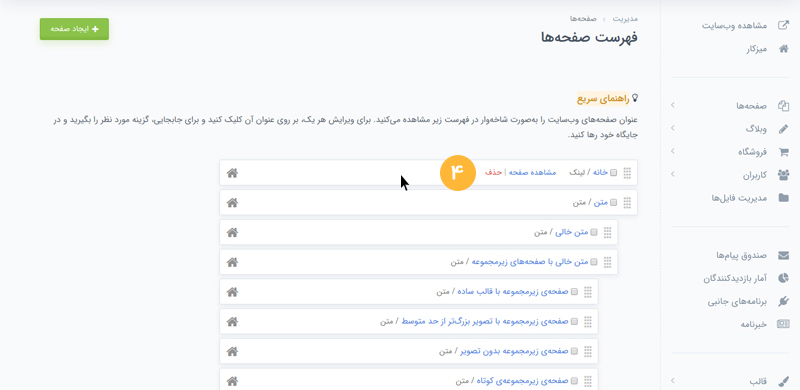Click the خبرنامه newsletter icon
The height and width of the screenshot is (390, 800).
(x=783, y=324)
